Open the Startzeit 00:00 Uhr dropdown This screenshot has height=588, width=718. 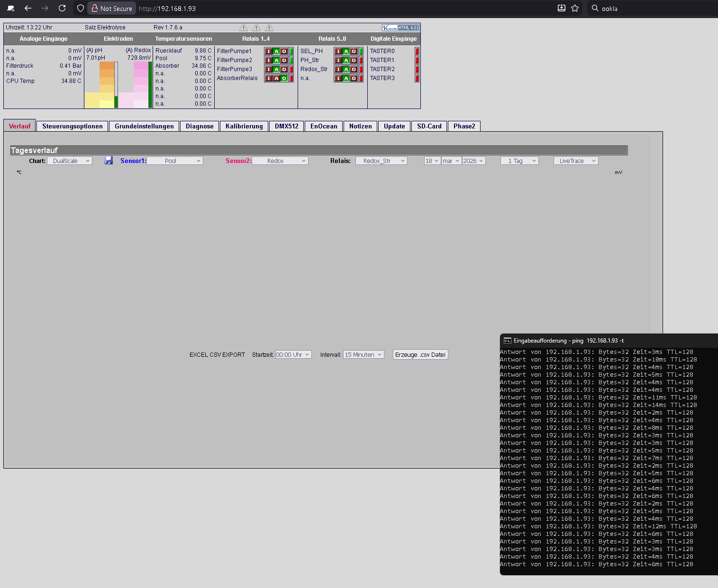(x=293, y=354)
